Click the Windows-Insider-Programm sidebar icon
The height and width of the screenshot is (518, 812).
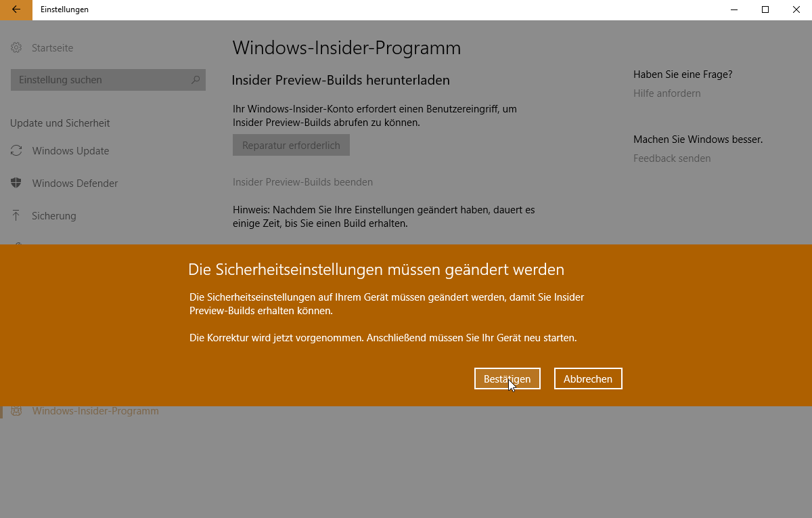(x=16, y=411)
